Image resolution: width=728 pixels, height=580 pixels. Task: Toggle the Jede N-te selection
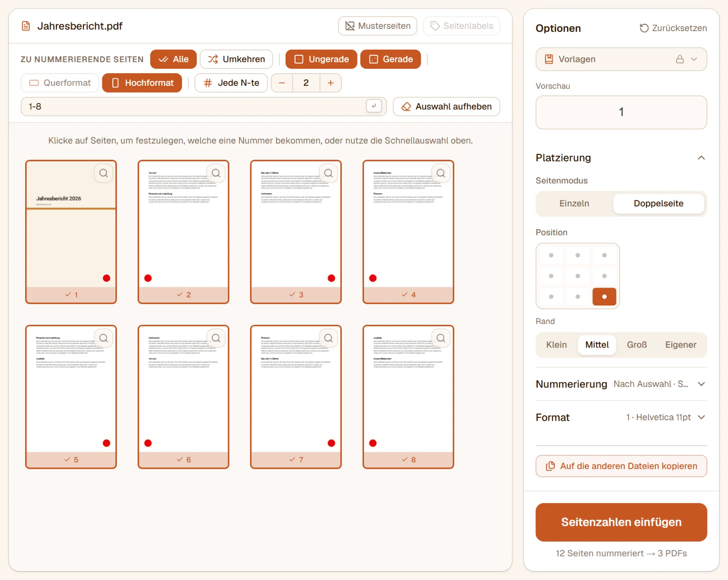(x=231, y=83)
